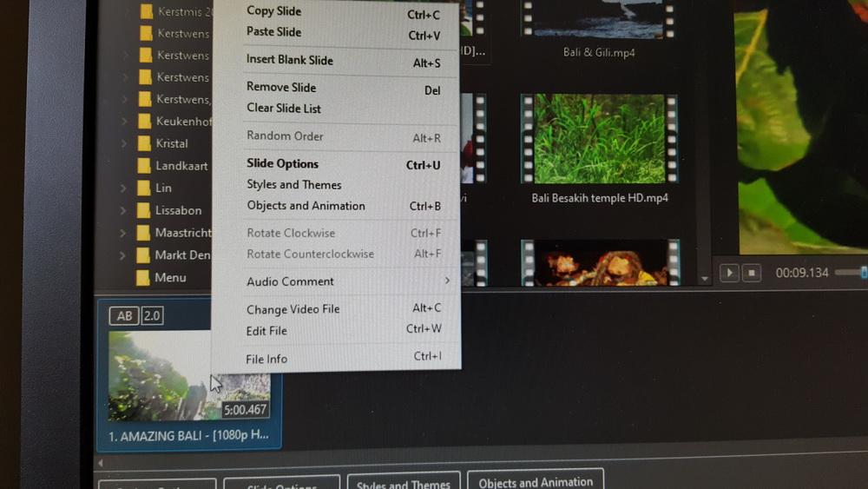Expand the Lin folder
Image resolution: width=868 pixels, height=489 pixels.
pos(124,188)
